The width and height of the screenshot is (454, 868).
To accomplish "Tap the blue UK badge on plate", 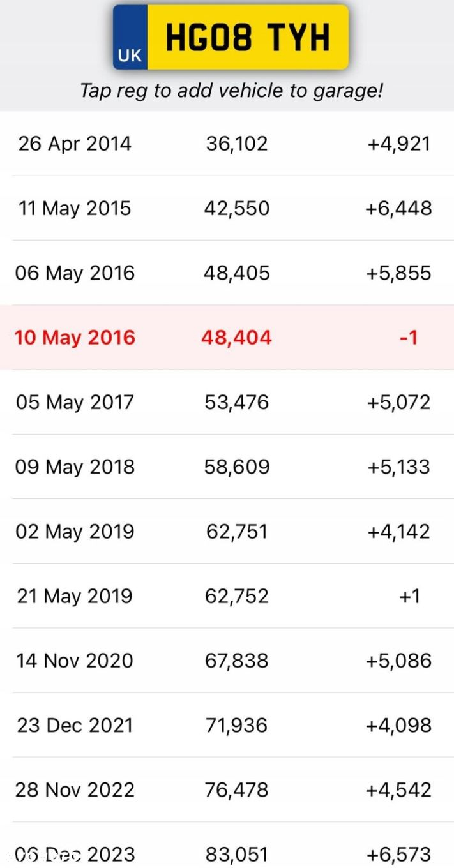I will pyautogui.click(x=130, y=37).
